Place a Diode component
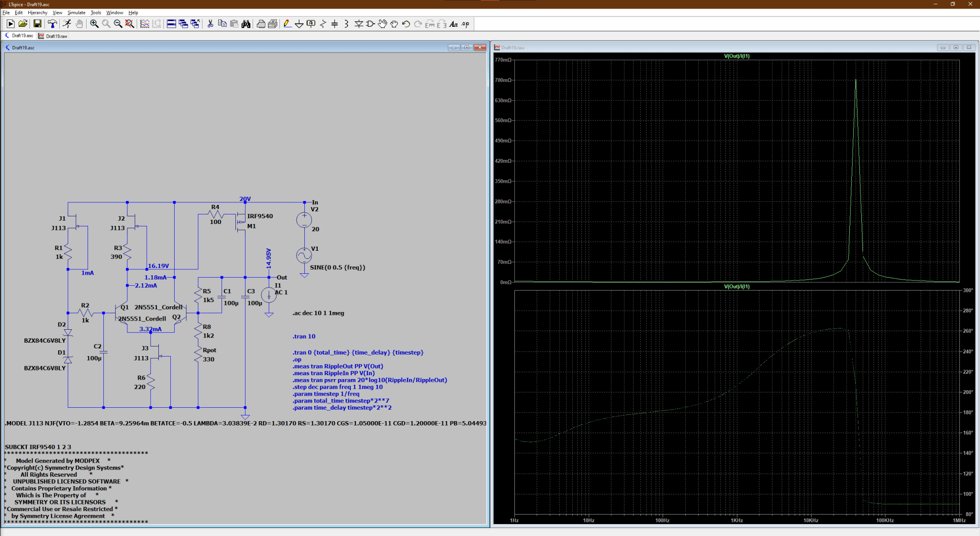 (358, 24)
